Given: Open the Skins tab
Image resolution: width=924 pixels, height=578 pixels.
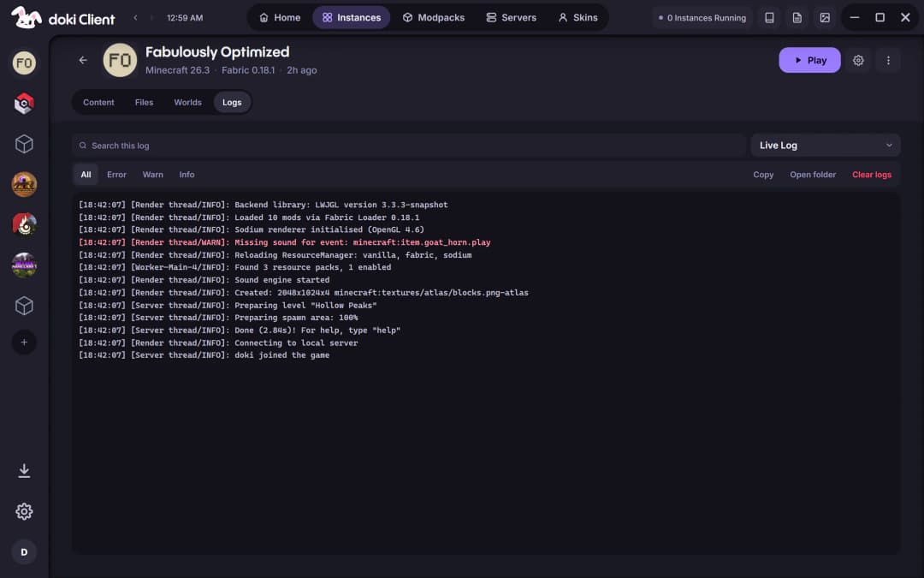Looking at the screenshot, I should pos(578,18).
